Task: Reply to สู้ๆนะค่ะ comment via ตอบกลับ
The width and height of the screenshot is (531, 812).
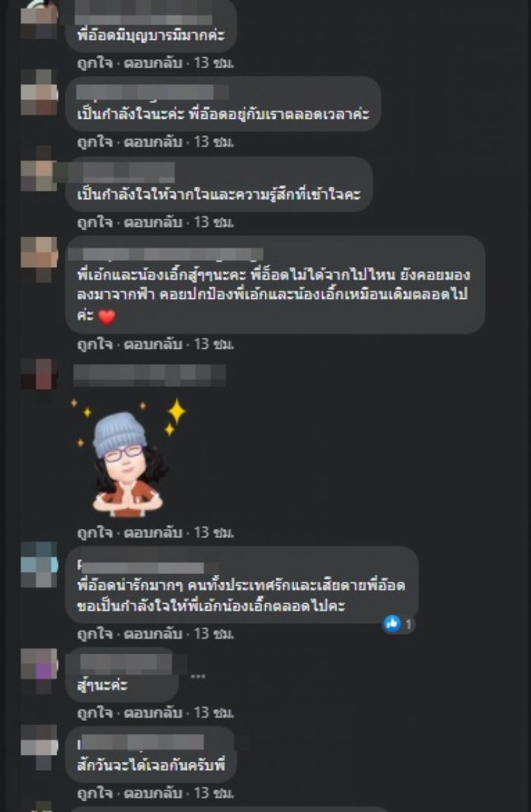Action: (153, 713)
